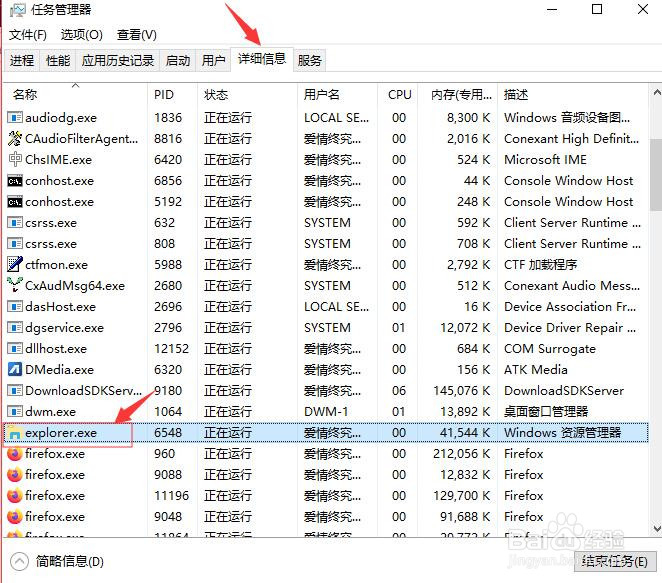Viewport: 662px width, 583px height.
Task: Click the explorer.exe folder icon
Action: coord(14,433)
